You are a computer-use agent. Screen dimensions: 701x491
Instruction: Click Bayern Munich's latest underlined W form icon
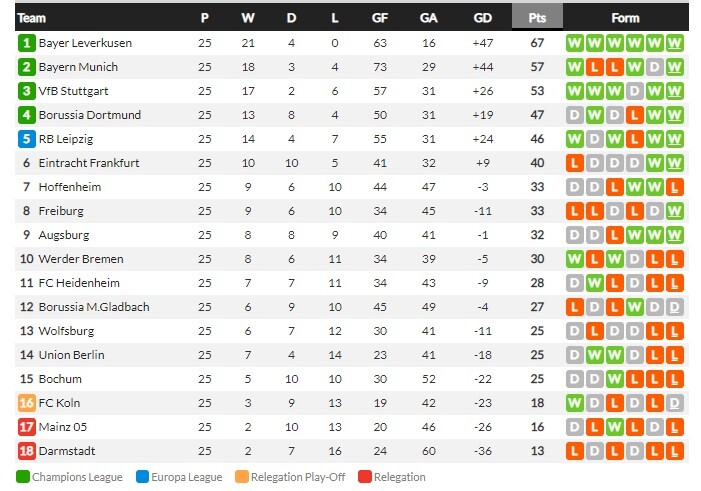coord(675,67)
